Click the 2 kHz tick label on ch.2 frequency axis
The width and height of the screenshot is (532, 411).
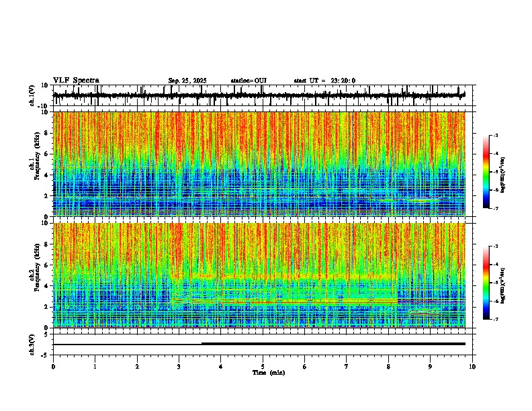[46, 307]
